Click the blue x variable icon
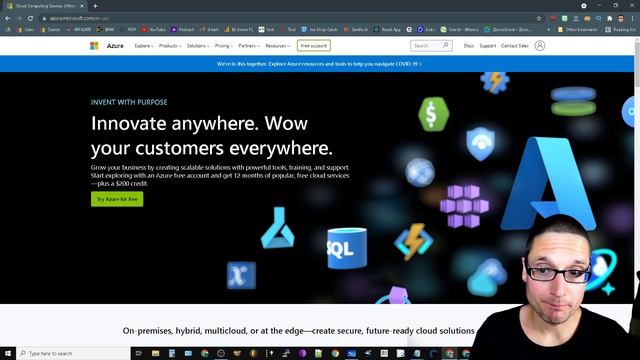640x360 pixels. 241,276
